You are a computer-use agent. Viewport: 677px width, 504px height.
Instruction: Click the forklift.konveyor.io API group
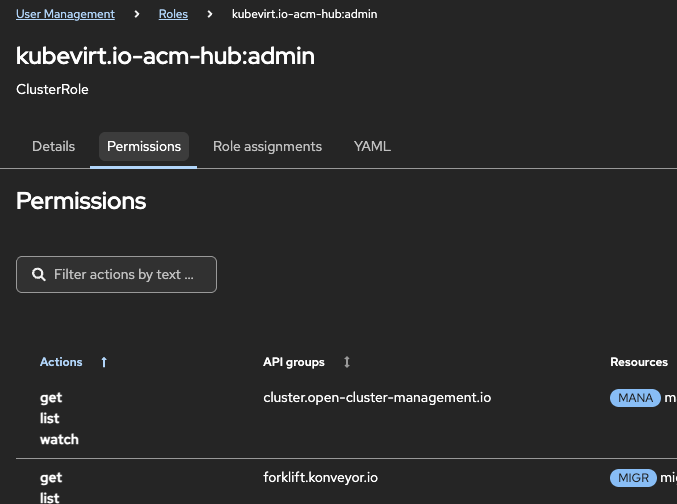coord(320,478)
